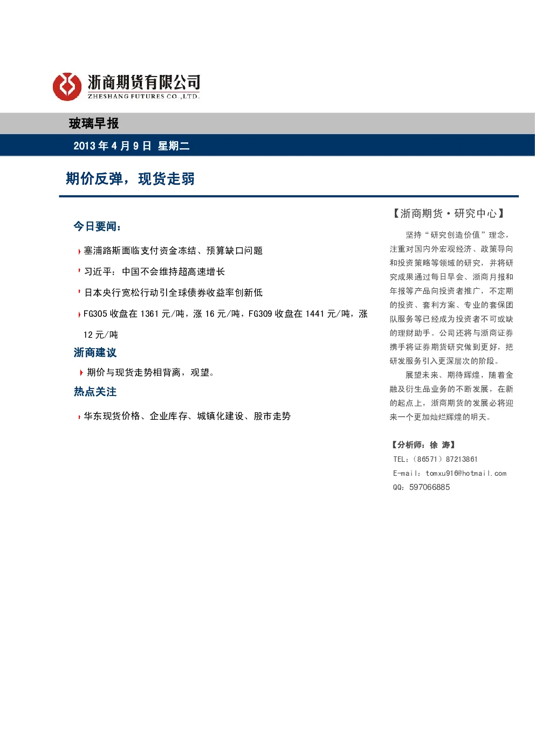Click the company name 浙商期货有限公司
The image size is (535, 756).
tap(144, 82)
